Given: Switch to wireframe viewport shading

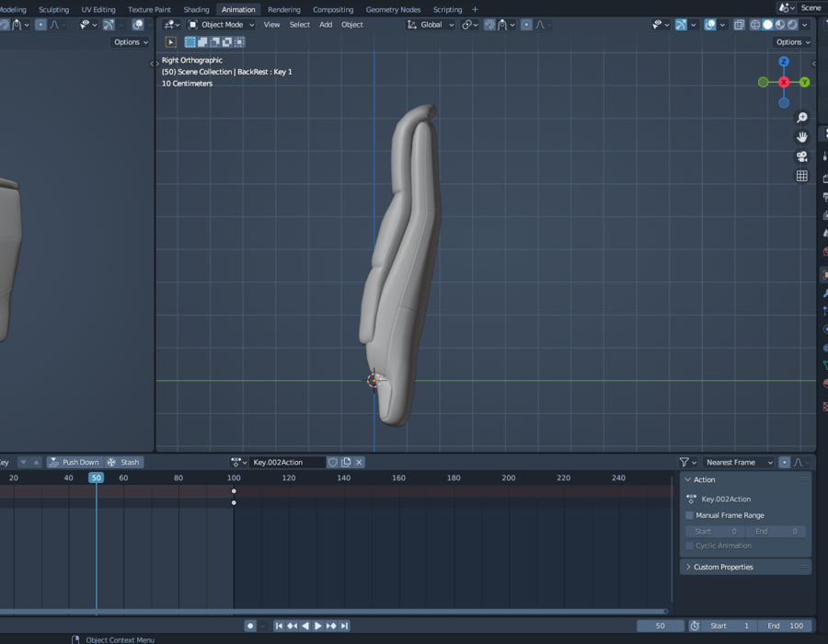Looking at the screenshot, I should click(755, 24).
